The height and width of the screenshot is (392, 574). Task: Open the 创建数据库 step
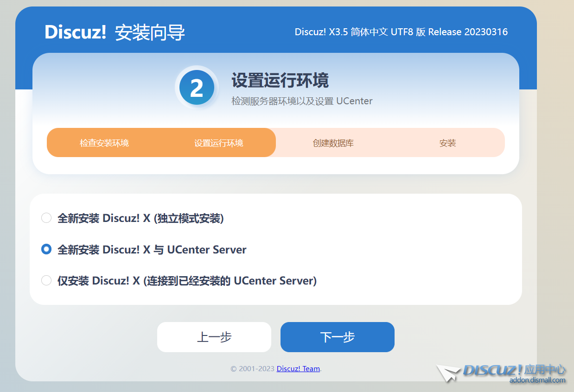333,143
